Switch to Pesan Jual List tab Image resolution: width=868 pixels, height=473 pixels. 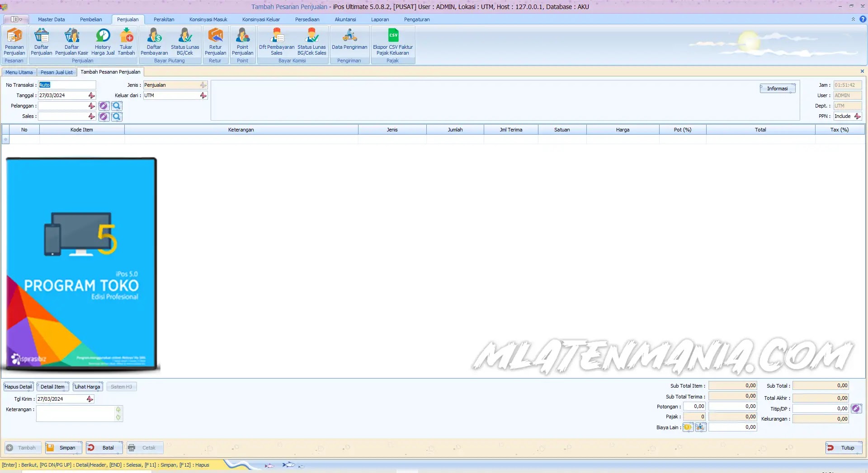pyautogui.click(x=57, y=72)
